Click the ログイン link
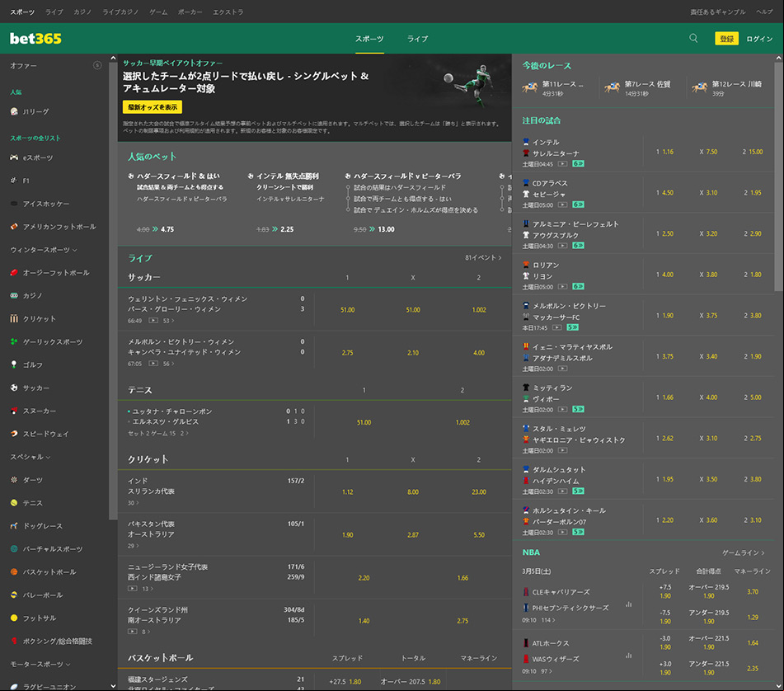This screenshot has width=784, height=691. coord(759,39)
